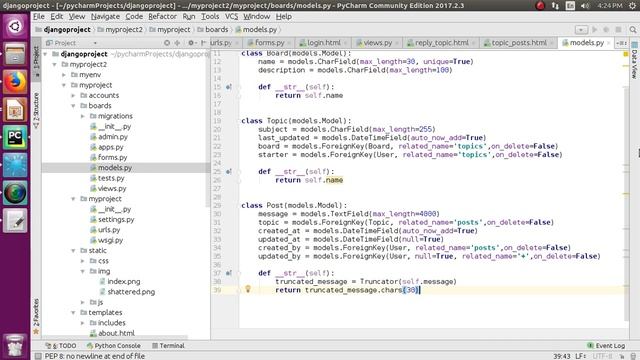Open the volume indicator in the top panel

click(585, 5)
